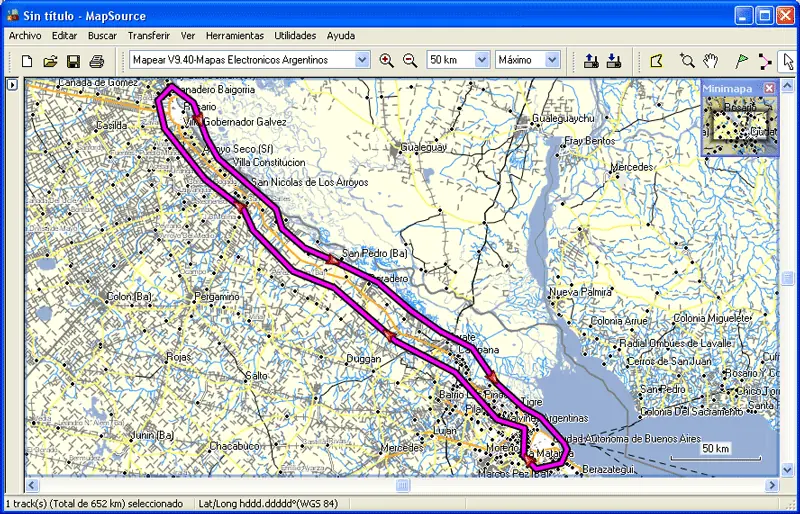This screenshot has width=800, height=514.
Task: Send data to device icon
Action: pyautogui.click(x=591, y=61)
